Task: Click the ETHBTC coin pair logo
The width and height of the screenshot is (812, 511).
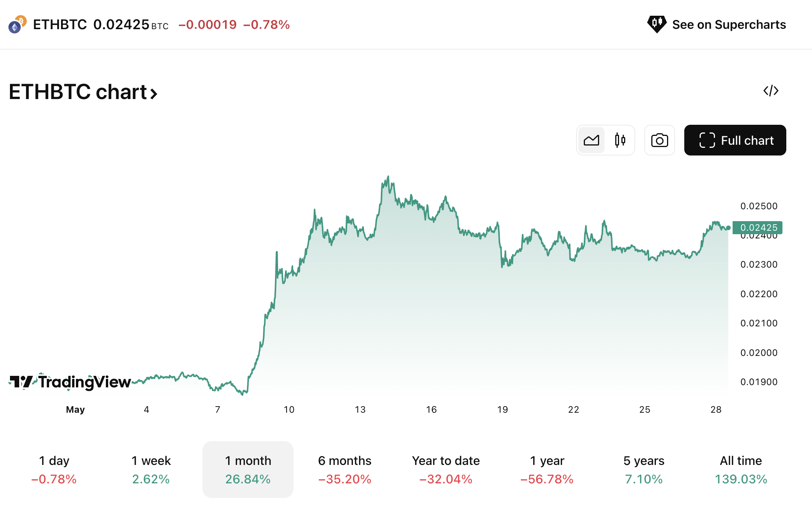Action: click(x=18, y=24)
